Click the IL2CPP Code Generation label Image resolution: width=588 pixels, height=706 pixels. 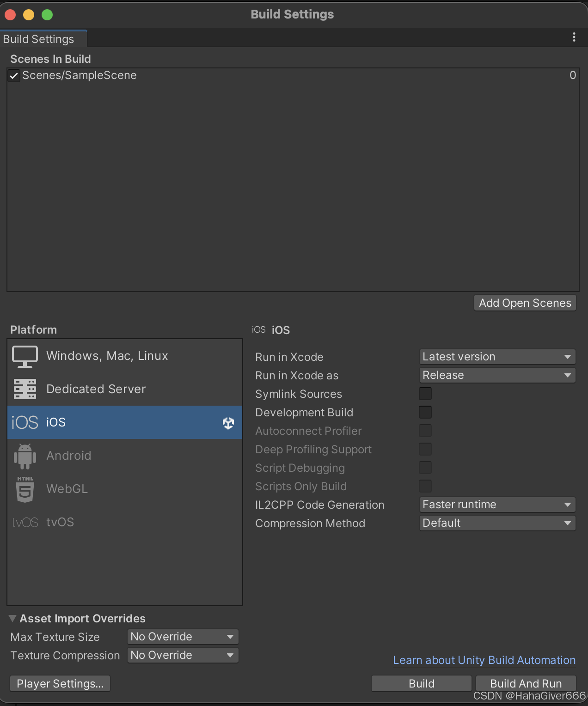click(x=320, y=505)
